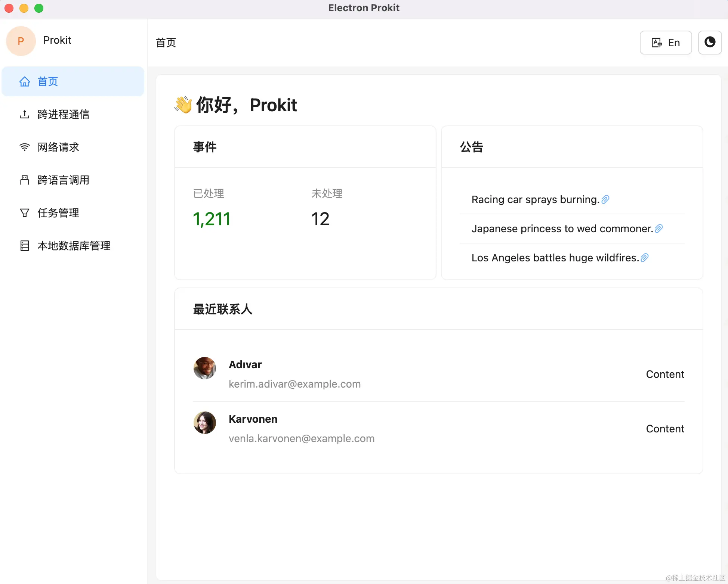Select 任务管理 in the sidebar
The width and height of the screenshot is (728, 584).
click(x=58, y=213)
